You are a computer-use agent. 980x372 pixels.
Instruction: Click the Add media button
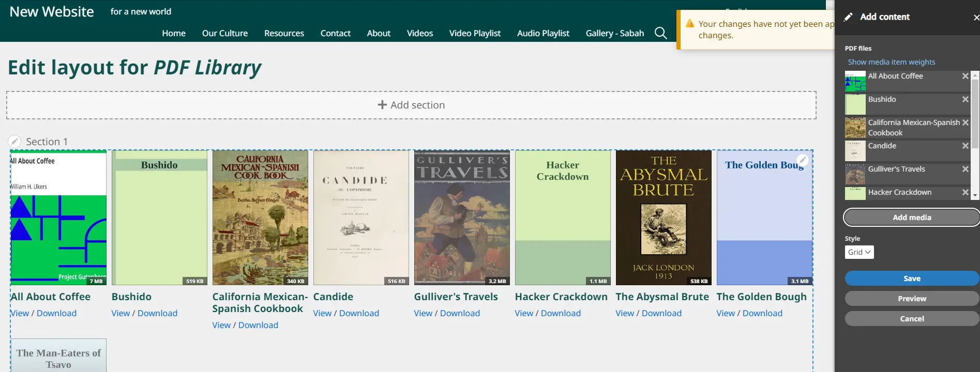tap(911, 218)
